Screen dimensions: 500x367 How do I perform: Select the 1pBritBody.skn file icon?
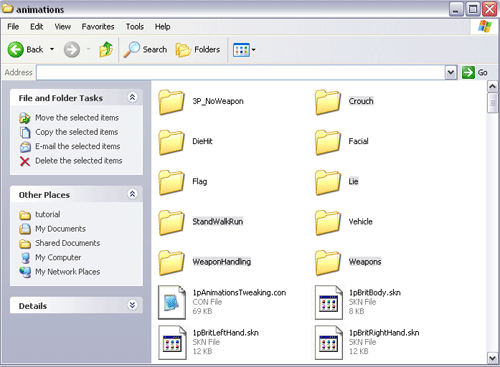pos(329,302)
